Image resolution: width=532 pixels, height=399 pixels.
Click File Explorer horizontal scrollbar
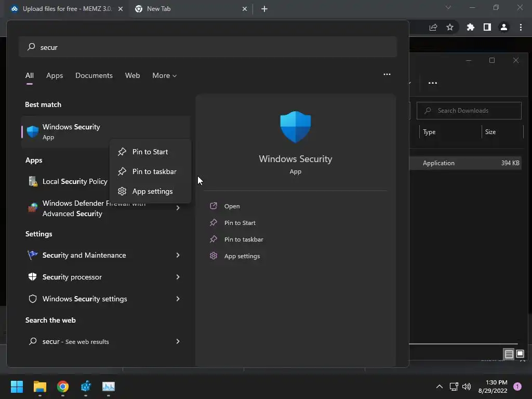pos(463,344)
